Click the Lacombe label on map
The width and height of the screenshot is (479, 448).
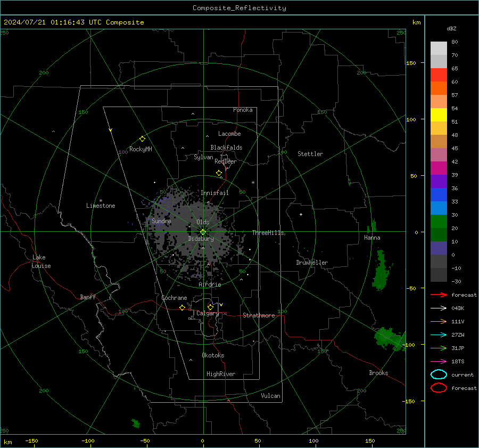coord(229,134)
